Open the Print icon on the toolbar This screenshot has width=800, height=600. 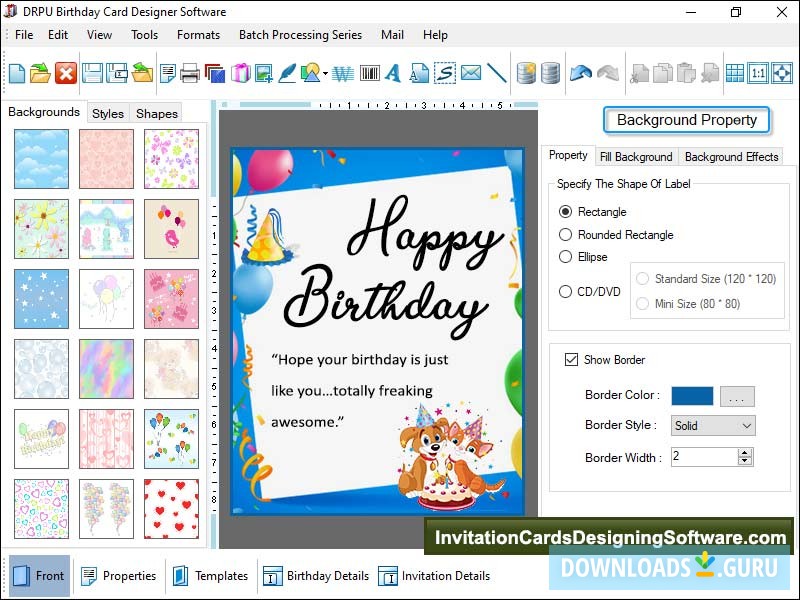point(188,73)
